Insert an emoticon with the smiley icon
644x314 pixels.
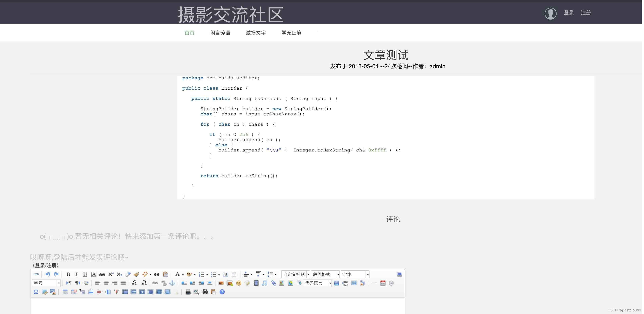(x=238, y=283)
